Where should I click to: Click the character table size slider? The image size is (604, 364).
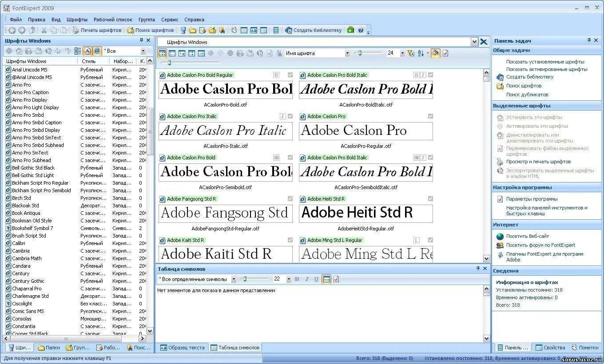(x=254, y=279)
